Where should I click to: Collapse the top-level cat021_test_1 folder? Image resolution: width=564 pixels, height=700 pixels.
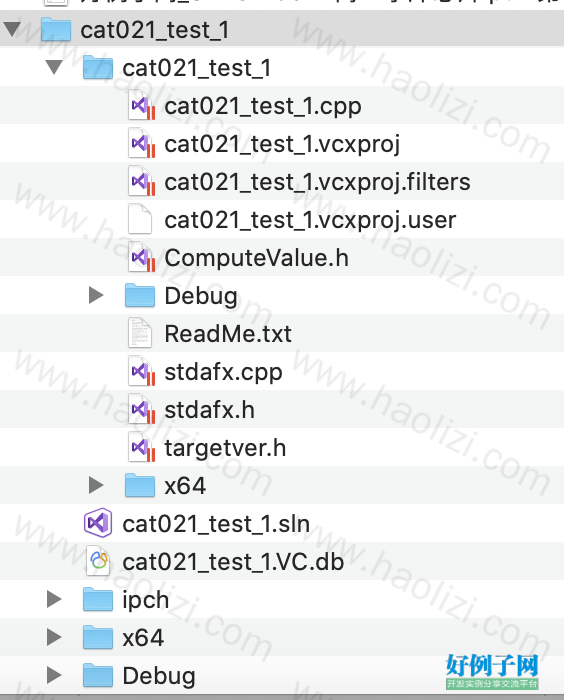tap(12, 29)
